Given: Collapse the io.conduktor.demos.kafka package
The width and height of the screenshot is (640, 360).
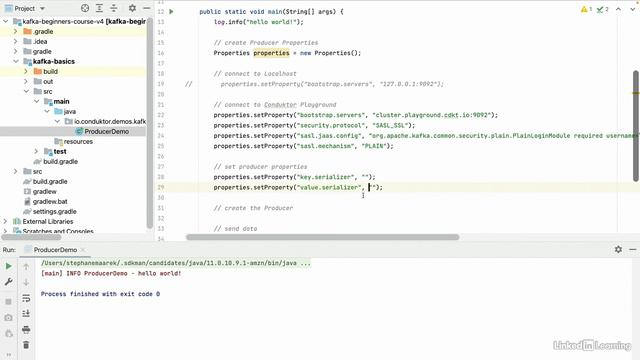Looking at the screenshot, I should click(x=57, y=121).
